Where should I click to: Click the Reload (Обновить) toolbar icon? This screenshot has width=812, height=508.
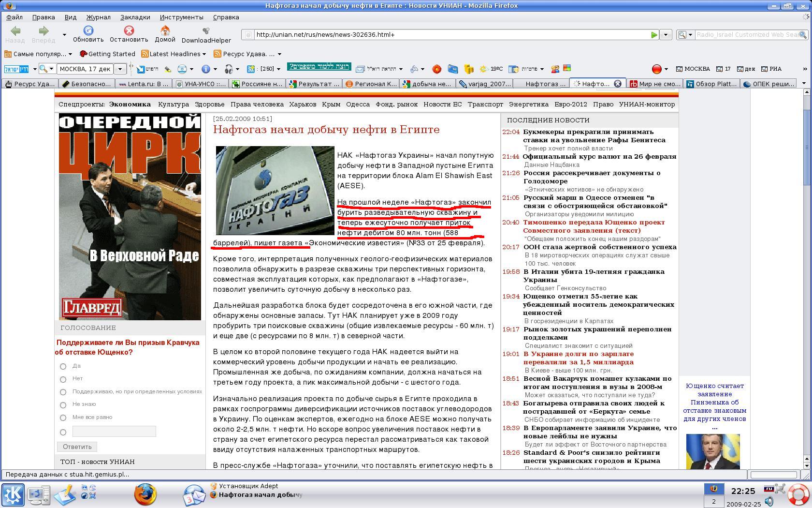point(88,31)
